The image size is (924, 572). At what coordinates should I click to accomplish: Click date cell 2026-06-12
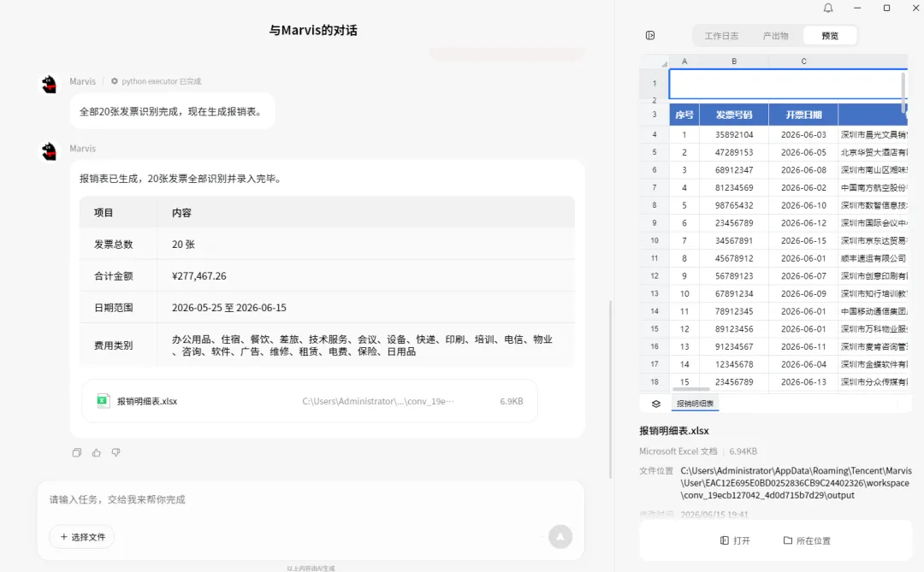[x=803, y=223]
